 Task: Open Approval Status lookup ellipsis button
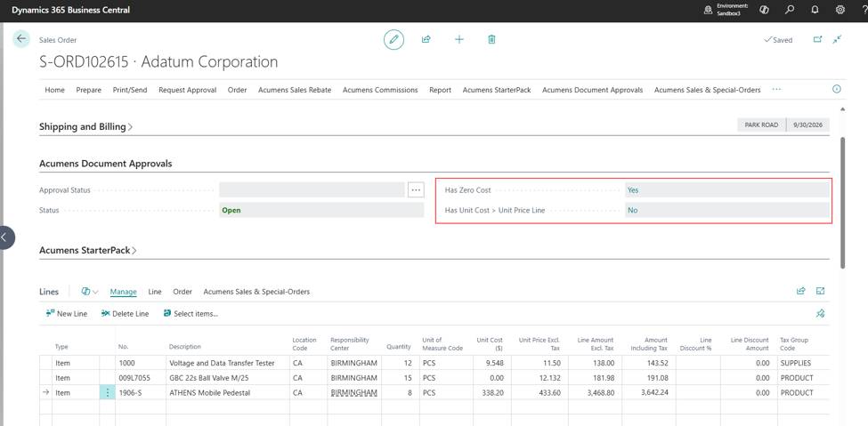[416, 189]
